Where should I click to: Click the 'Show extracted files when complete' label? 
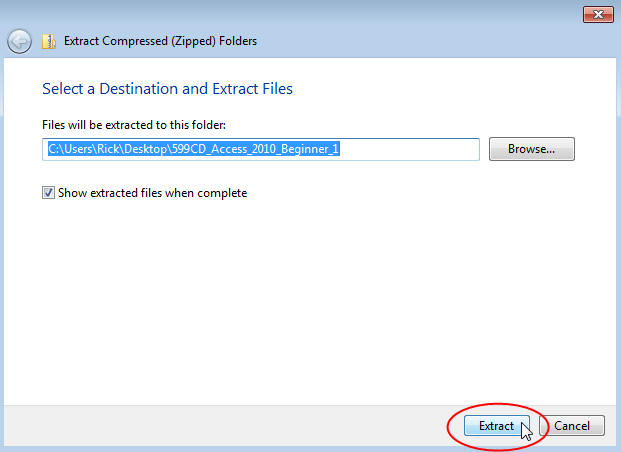click(x=152, y=193)
